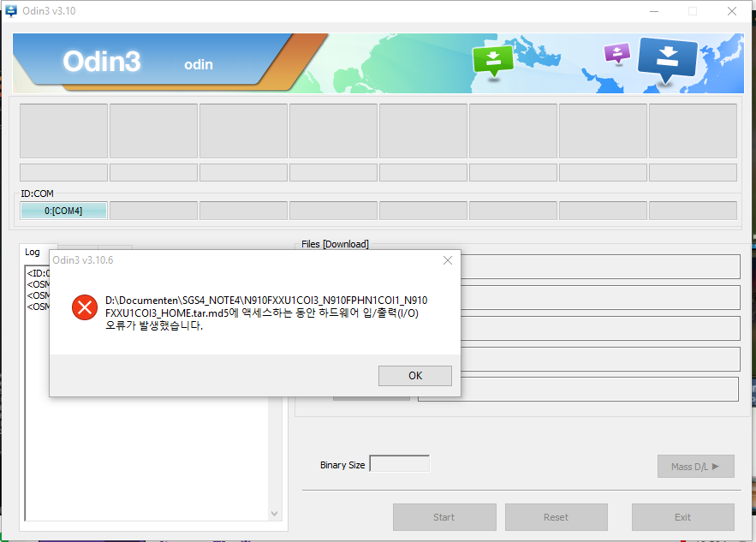Viewport: 756px width, 542px height.
Task: Click the purple download balloon icon on map
Action: click(x=616, y=53)
